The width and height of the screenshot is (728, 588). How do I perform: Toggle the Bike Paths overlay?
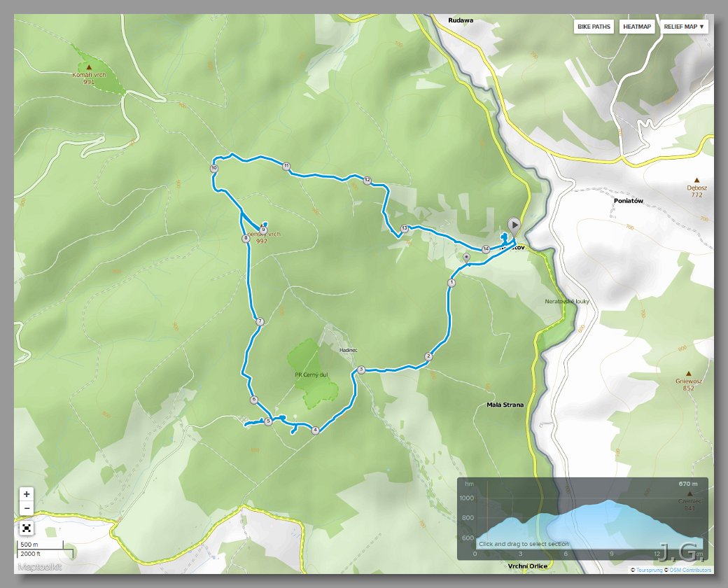pyautogui.click(x=594, y=27)
